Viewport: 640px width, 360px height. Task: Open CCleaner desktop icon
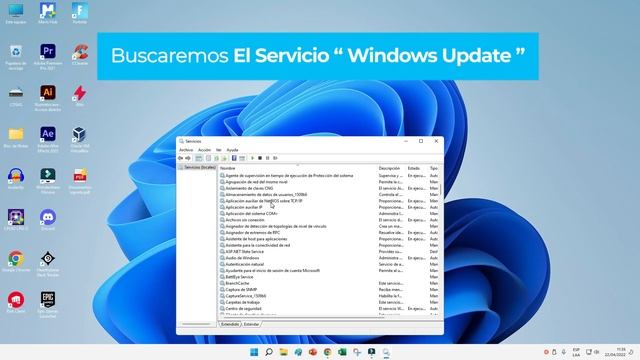80,55
